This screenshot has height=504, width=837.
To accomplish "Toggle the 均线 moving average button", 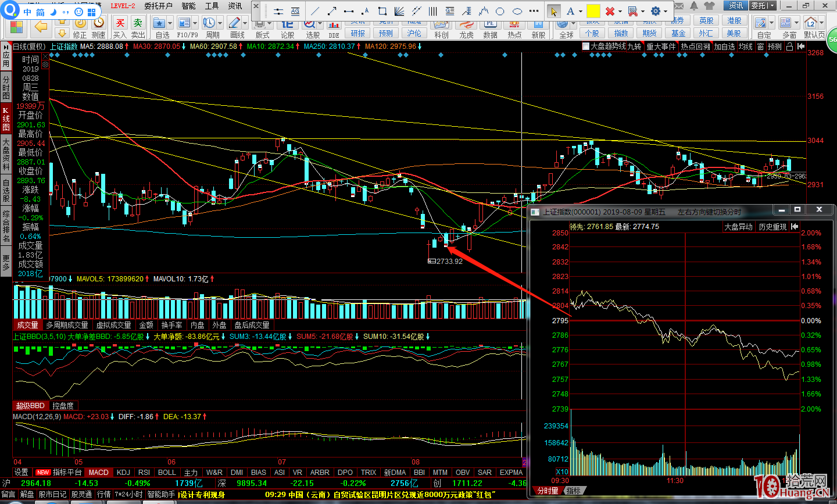I will [x=746, y=47].
